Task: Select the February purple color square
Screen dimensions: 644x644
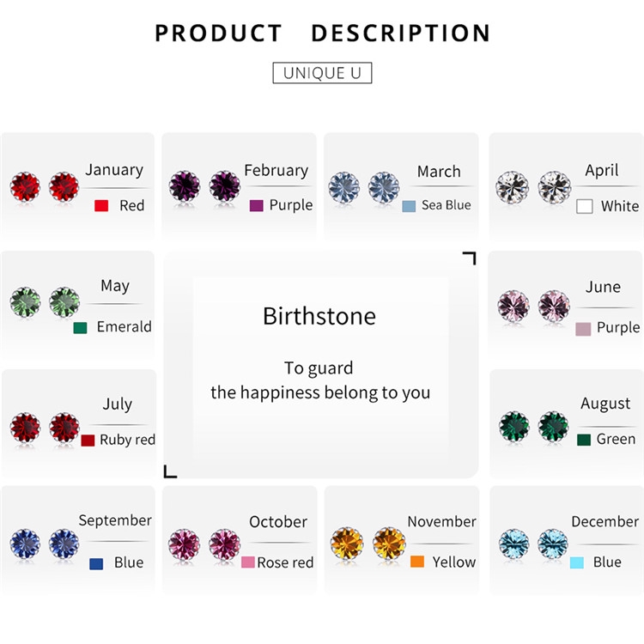Action: point(256,206)
